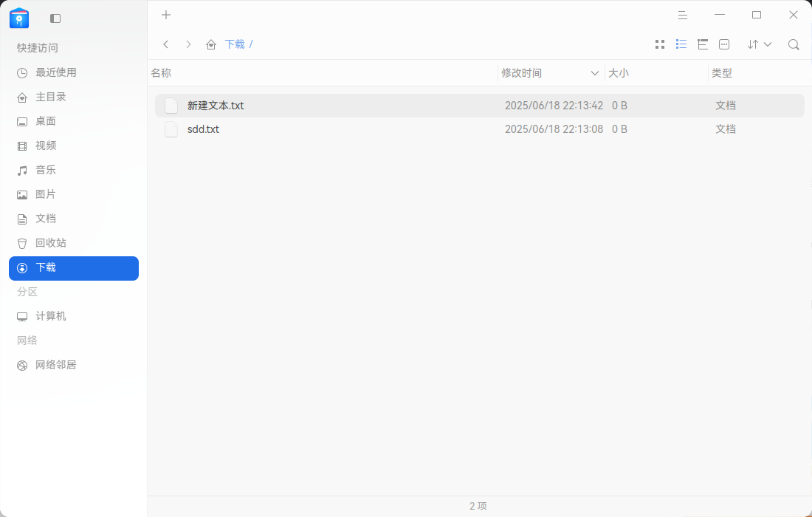Open 回收站 in the sidebar
The height and width of the screenshot is (517, 812).
coord(74,243)
